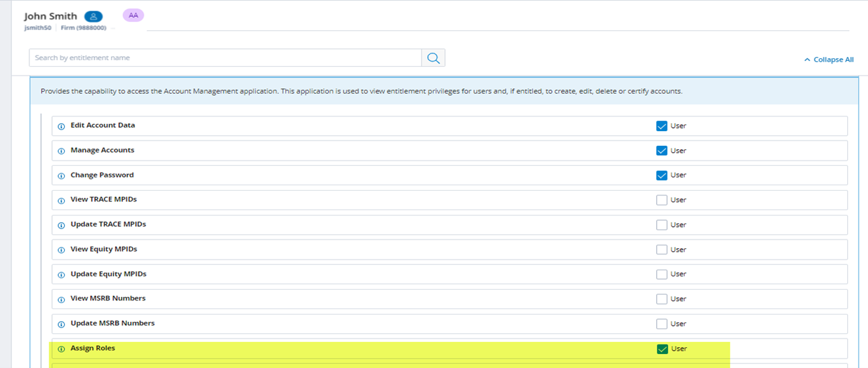Disable User checkbox for Change Password
Screen dimensions: 868x368
662,175
